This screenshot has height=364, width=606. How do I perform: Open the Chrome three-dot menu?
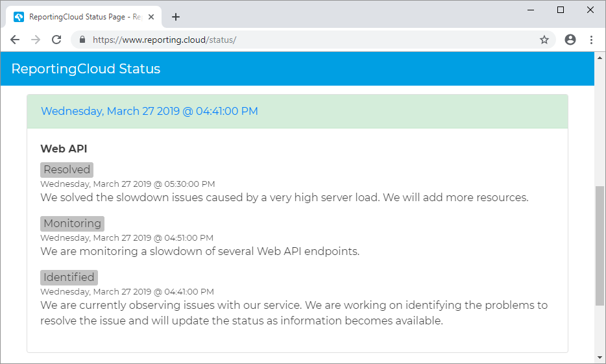[591, 40]
